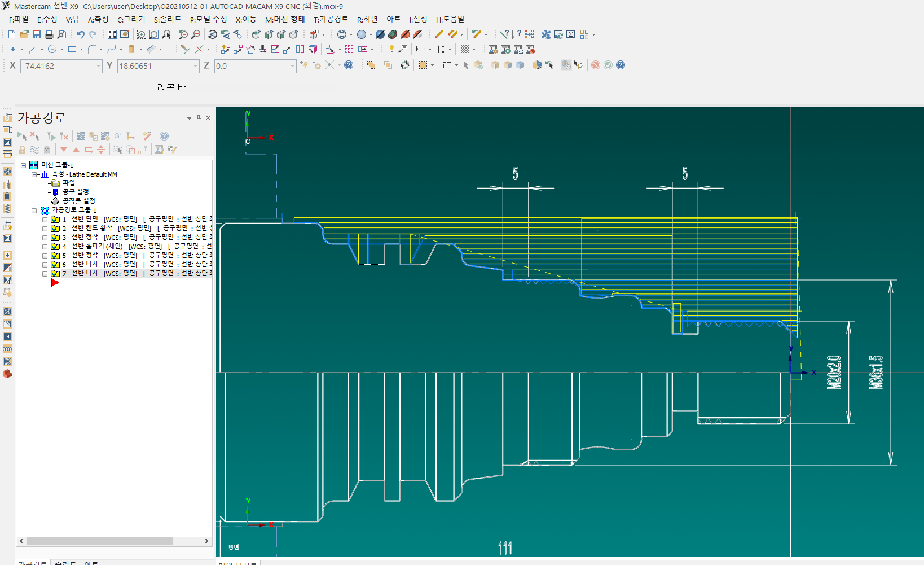Screen dimensions: 924x565
Task: Open the Math Sigma statistics icon
Action: click(x=571, y=34)
